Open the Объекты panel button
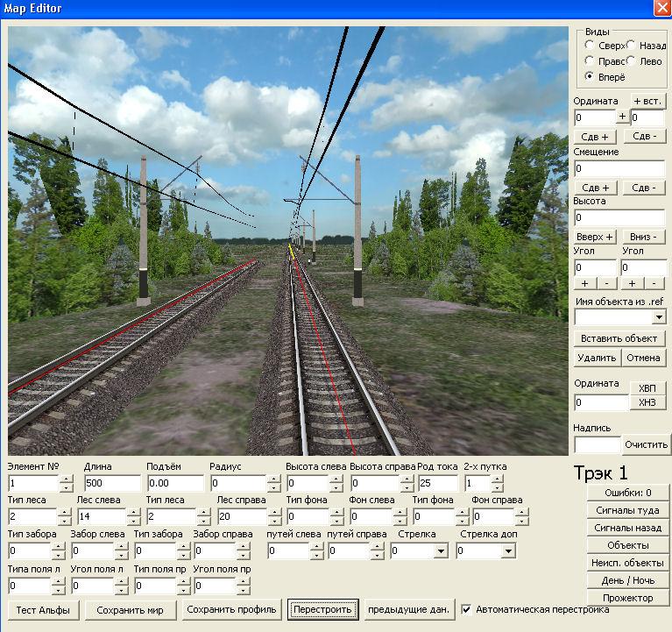672x632 pixels. point(627,544)
